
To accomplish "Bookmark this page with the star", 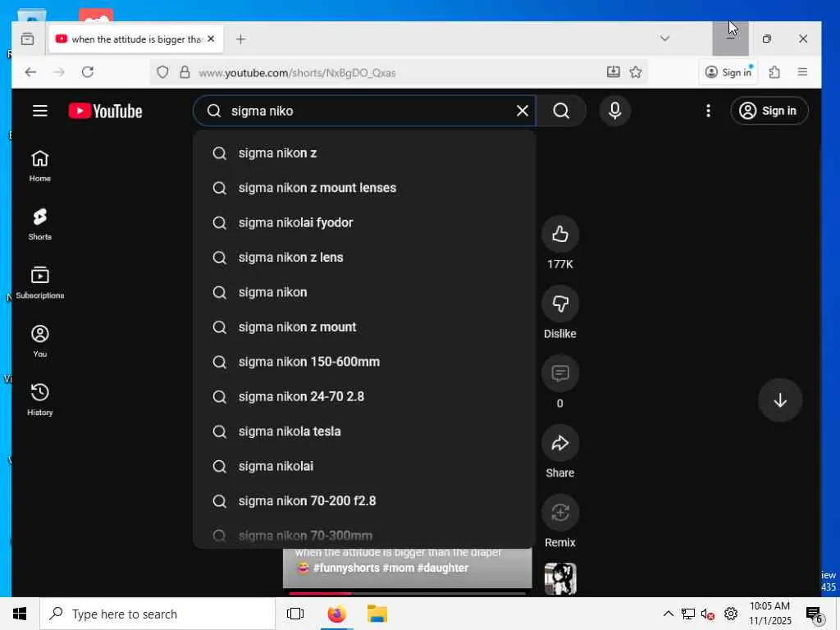I will click(636, 72).
